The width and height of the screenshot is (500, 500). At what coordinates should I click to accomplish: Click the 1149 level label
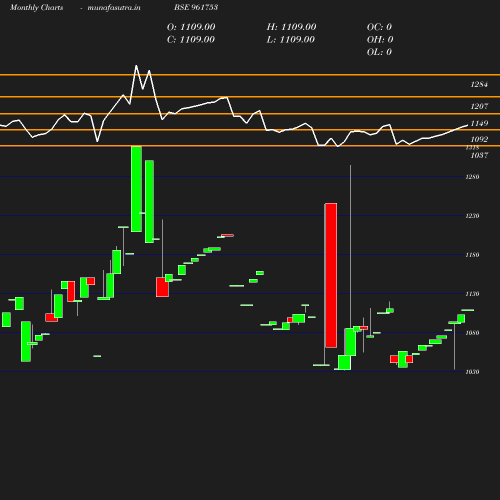tap(479, 123)
